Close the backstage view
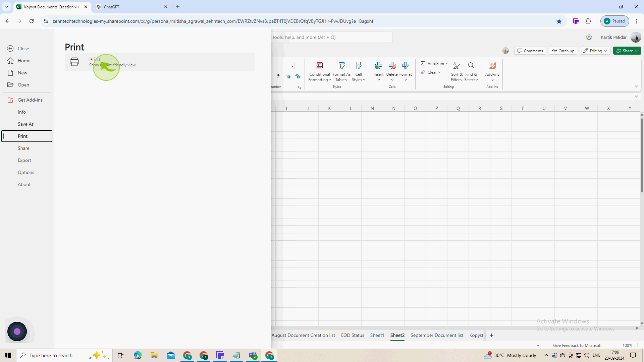 (26, 49)
